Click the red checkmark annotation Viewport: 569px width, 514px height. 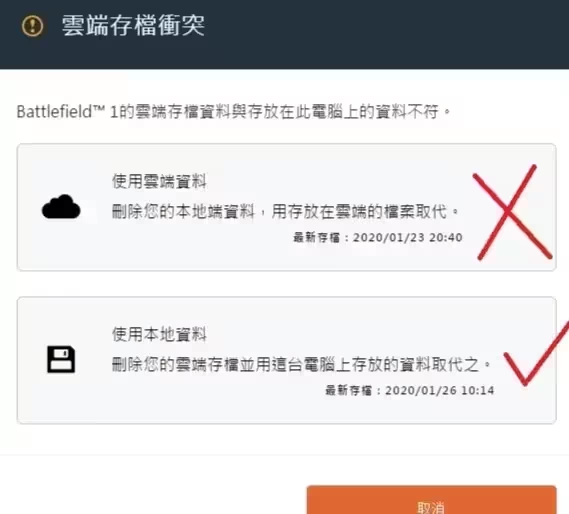coord(536,352)
